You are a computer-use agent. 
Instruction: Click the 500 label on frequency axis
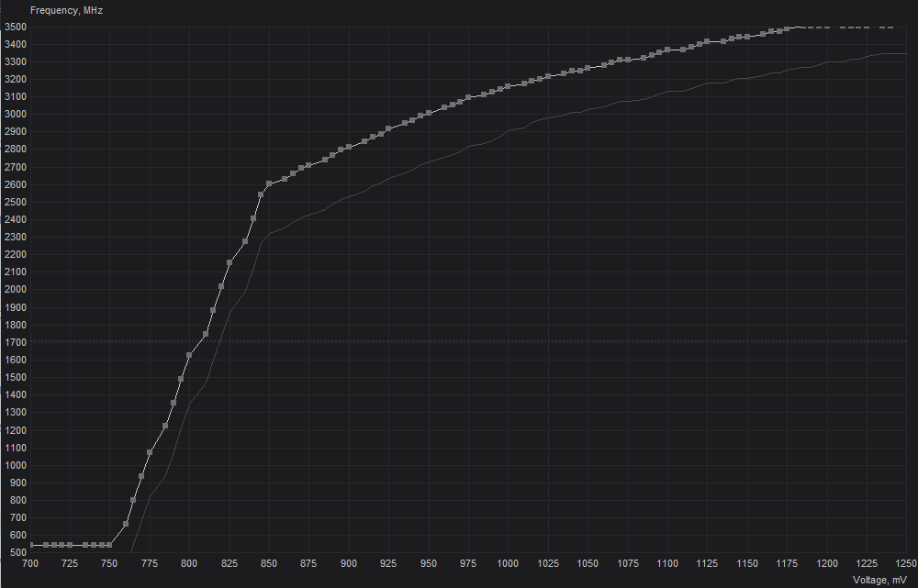[x=17, y=552]
